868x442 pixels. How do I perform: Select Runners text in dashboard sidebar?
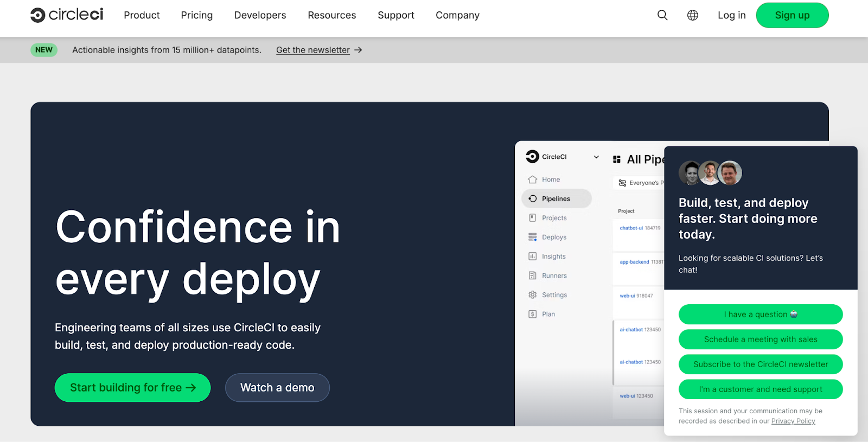point(554,276)
